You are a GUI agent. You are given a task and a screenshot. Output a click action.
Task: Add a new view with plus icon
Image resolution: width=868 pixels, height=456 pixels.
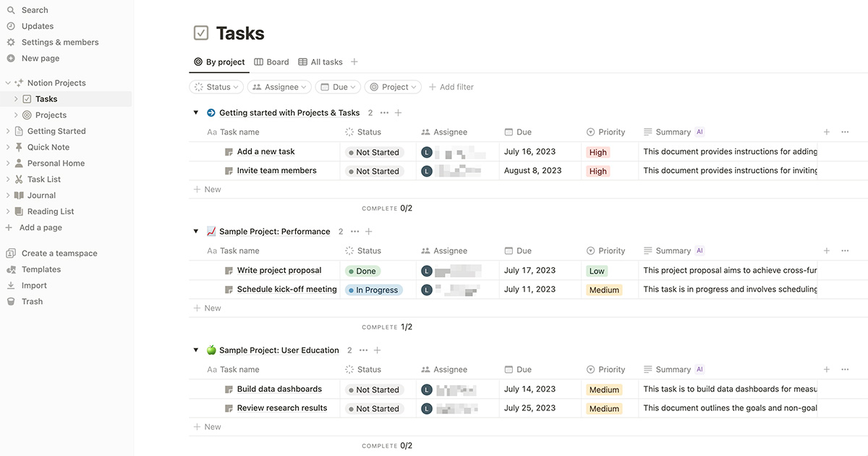(x=354, y=62)
